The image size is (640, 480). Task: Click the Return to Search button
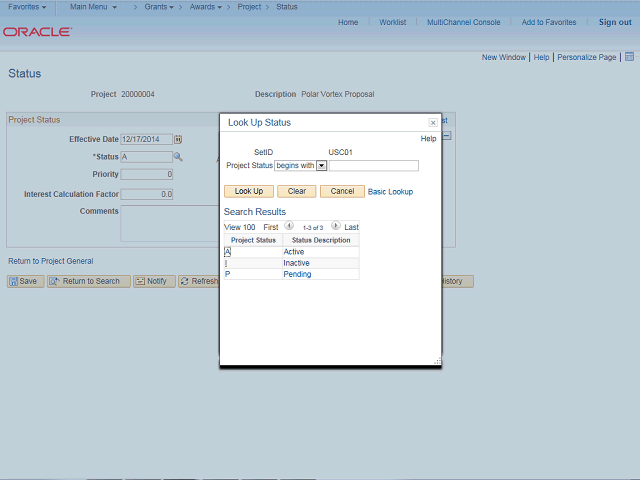point(89,281)
